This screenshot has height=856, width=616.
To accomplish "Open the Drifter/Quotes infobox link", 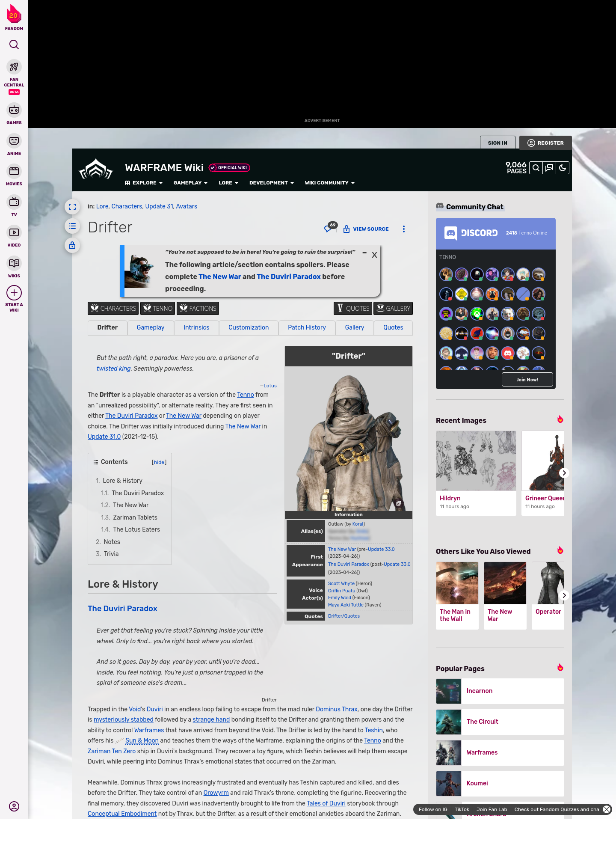I will click(x=344, y=616).
